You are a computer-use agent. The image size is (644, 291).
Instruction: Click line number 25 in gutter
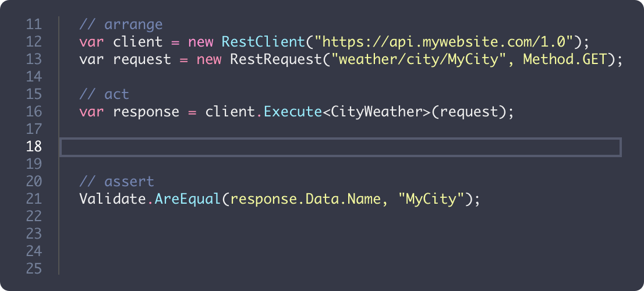34,269
